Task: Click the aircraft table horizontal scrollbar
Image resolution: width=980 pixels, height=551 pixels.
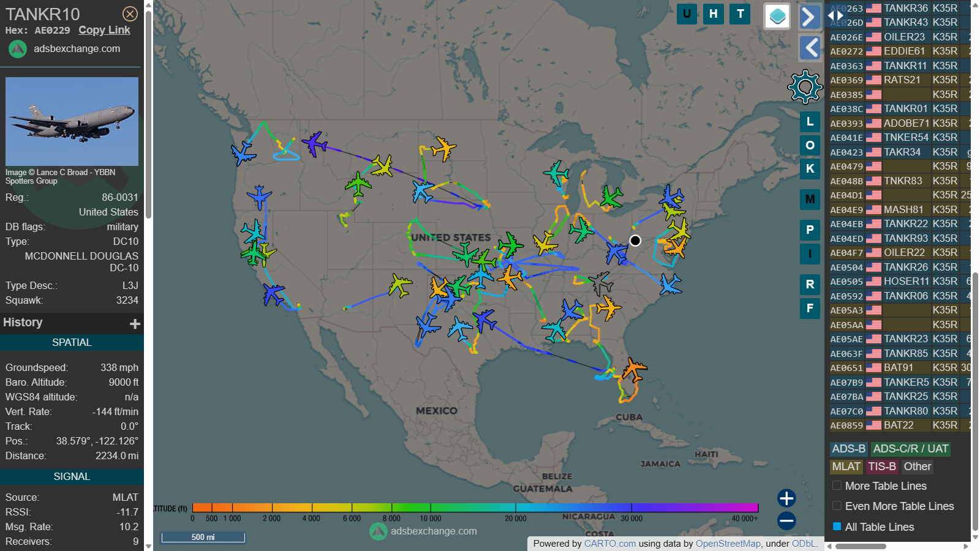Action: pos(860,546)
